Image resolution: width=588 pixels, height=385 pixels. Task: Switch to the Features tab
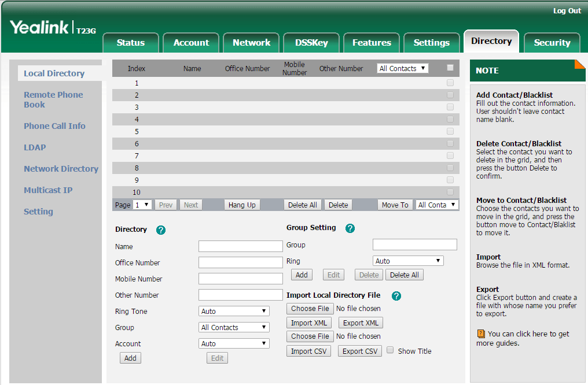click(372, 42)
